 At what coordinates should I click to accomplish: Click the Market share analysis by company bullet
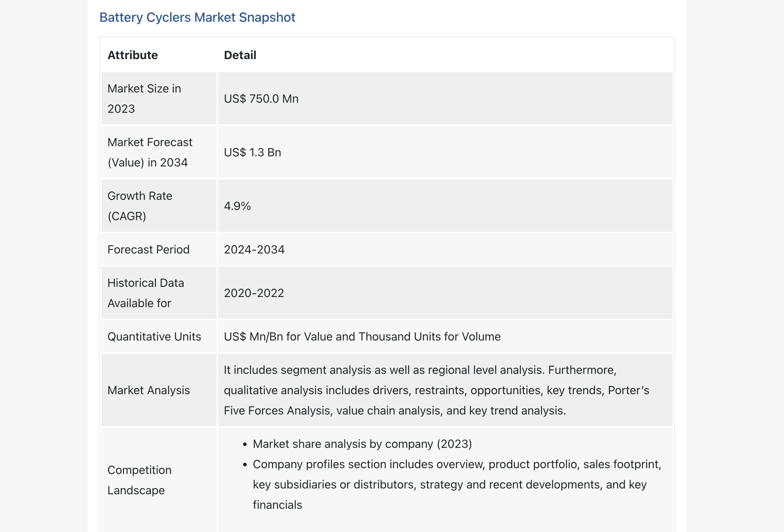362,444
